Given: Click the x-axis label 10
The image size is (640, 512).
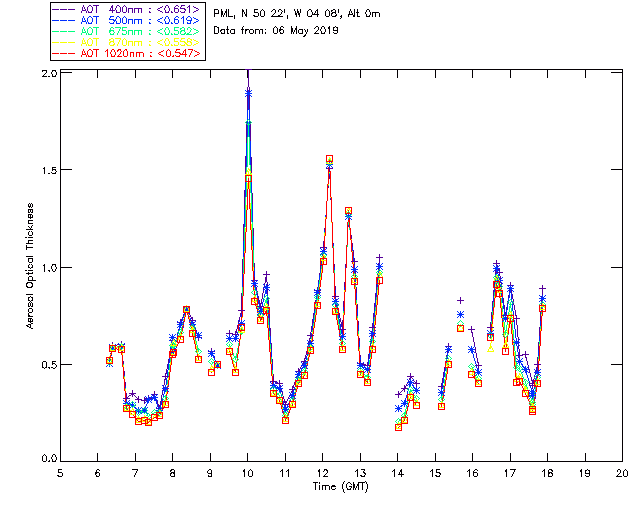Looking at the screenshot, I should tap(247, 473).
